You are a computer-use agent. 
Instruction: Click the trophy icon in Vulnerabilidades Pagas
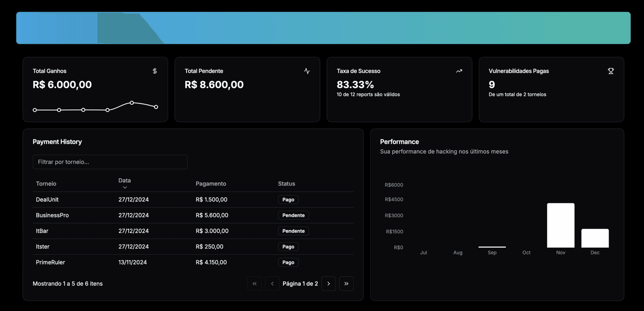(x=611, y=71)
